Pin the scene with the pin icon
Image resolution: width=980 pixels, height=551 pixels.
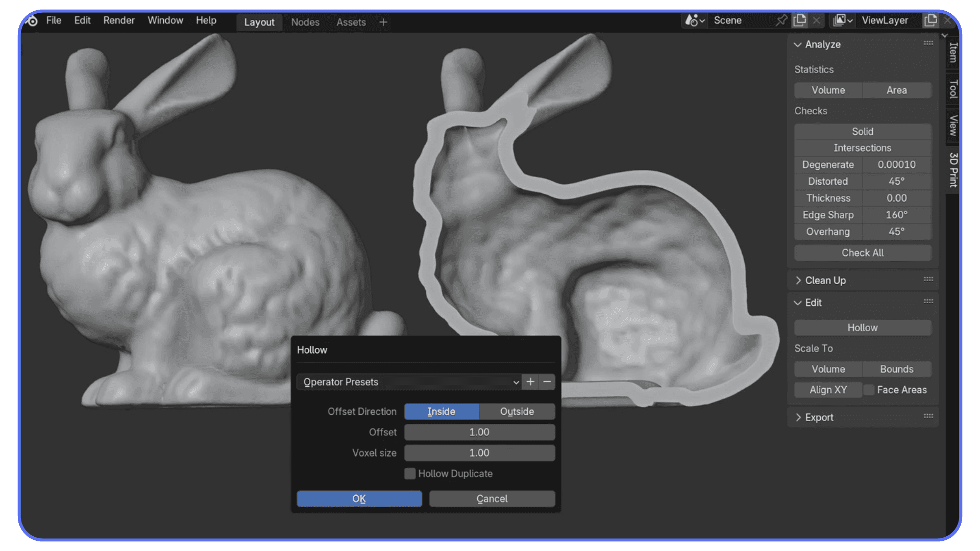coord(781,20)
